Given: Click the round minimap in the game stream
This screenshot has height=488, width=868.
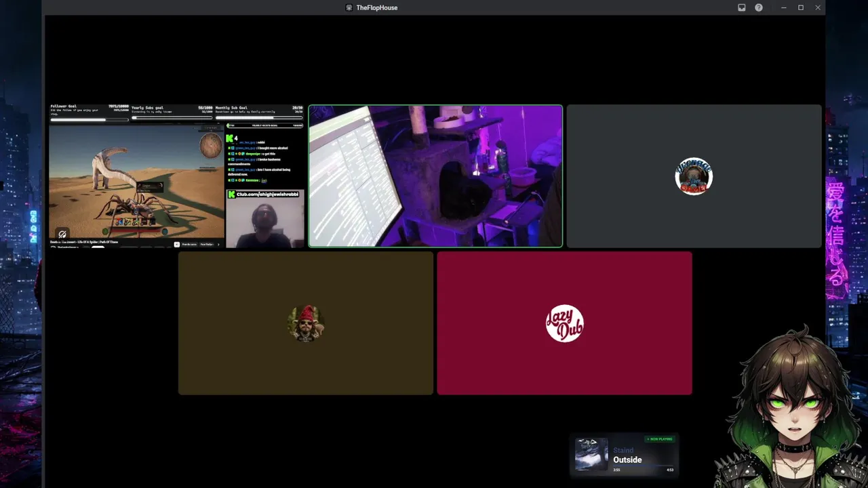Looking at the screenshot, I should [211, 144].
